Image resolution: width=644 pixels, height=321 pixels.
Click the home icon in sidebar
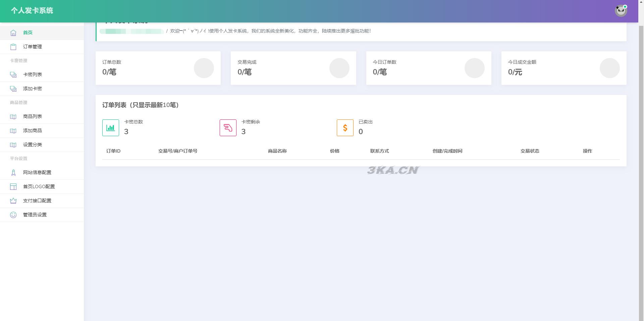click(x=13, y=33)
